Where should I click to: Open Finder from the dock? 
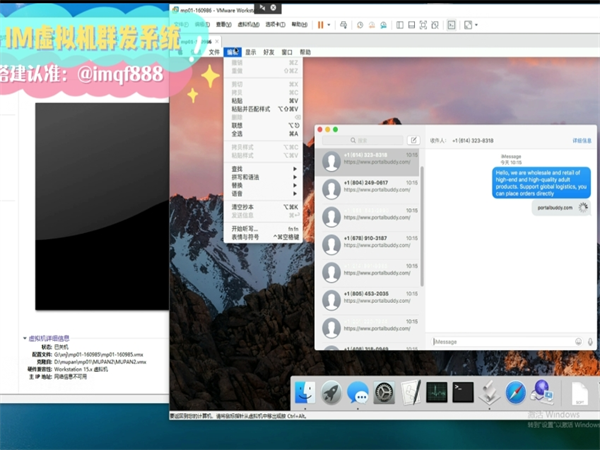pos(306,394)
